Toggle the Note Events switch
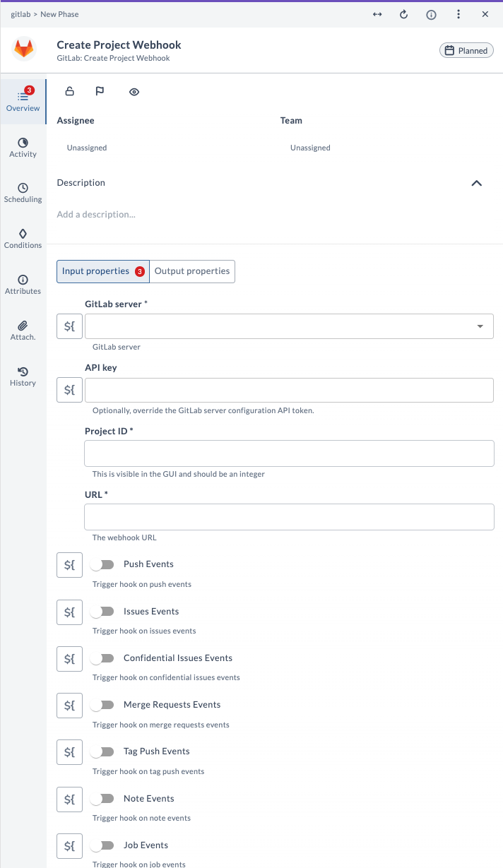 point(102,799)
